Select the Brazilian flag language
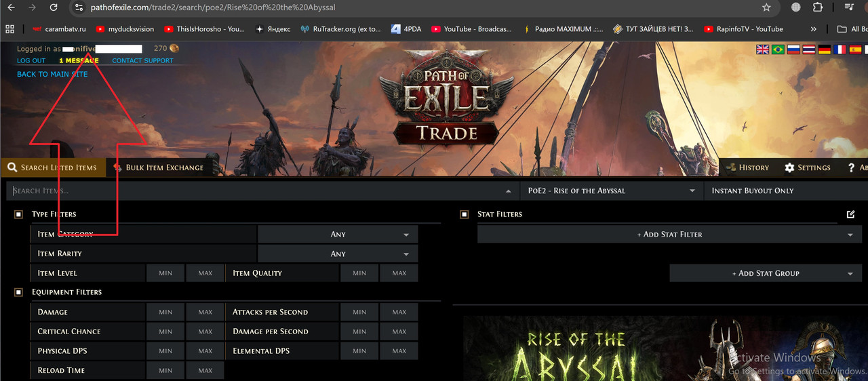The image size is (868, 381). (778, 49)
